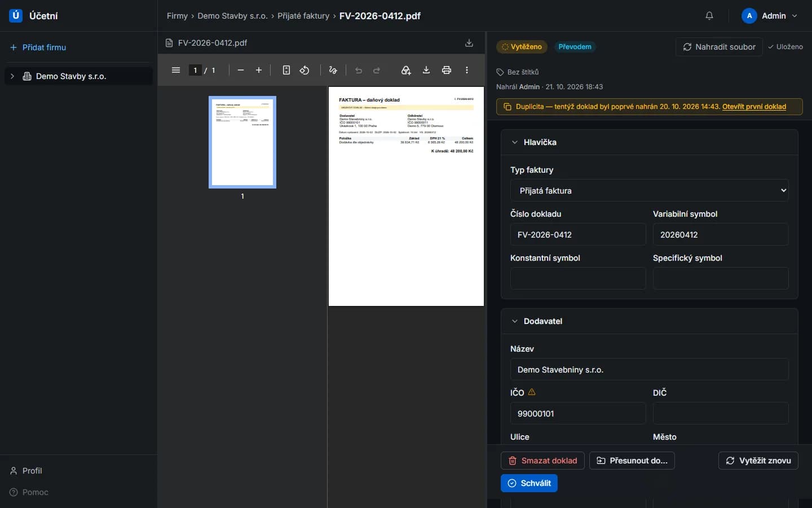
Task: Click the save to Drive icon
Action: point(406,70)
